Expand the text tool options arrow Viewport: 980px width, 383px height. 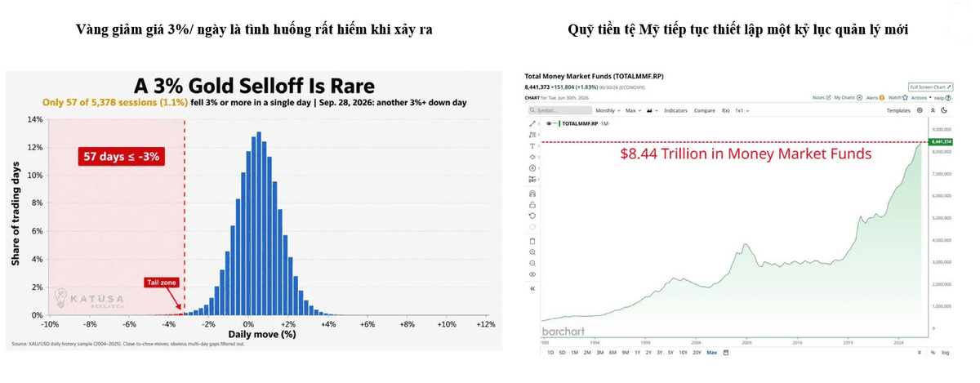tap(539, 145)
